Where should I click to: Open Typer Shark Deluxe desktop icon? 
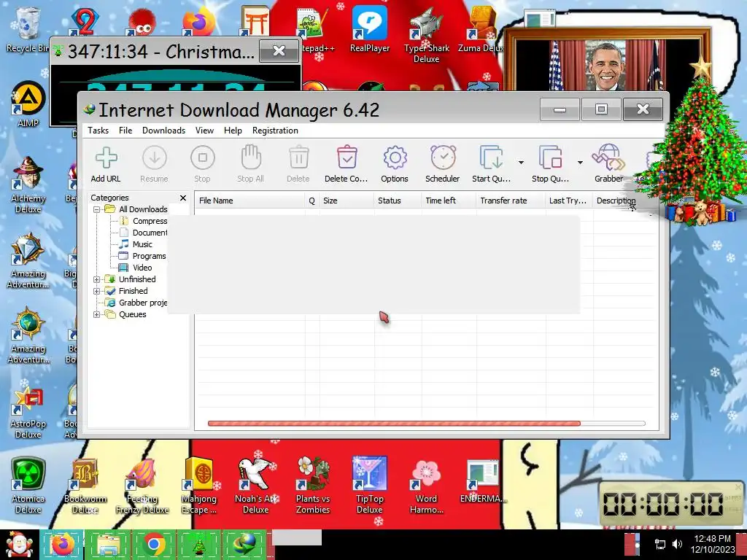tap(426, 35)
